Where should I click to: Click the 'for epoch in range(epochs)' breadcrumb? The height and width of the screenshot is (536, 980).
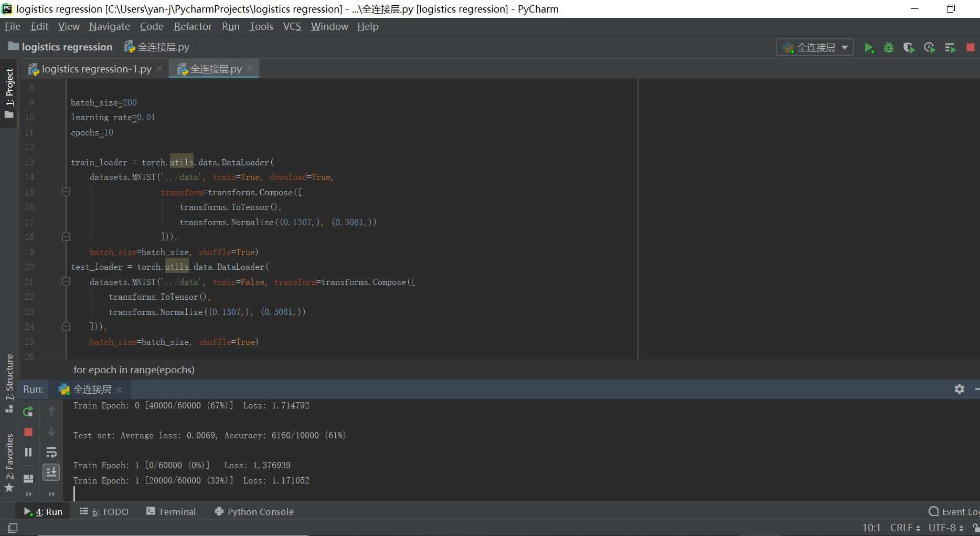134,370
